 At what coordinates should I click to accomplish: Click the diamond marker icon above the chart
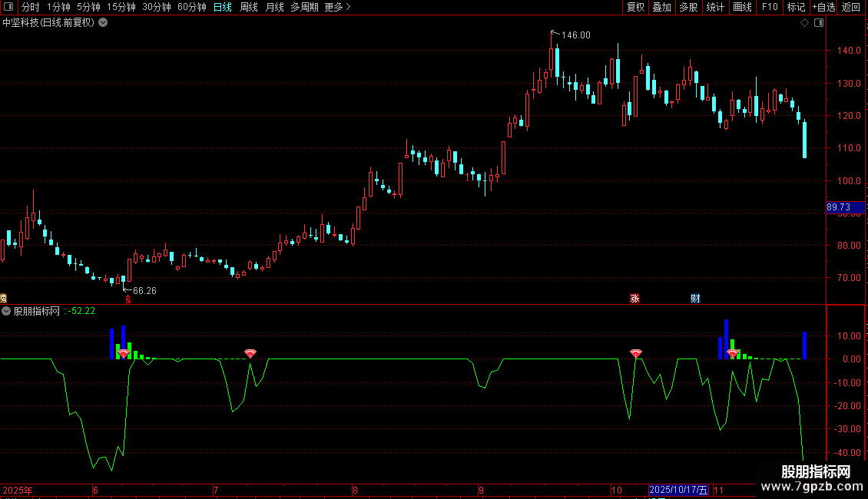coord(805,23)
